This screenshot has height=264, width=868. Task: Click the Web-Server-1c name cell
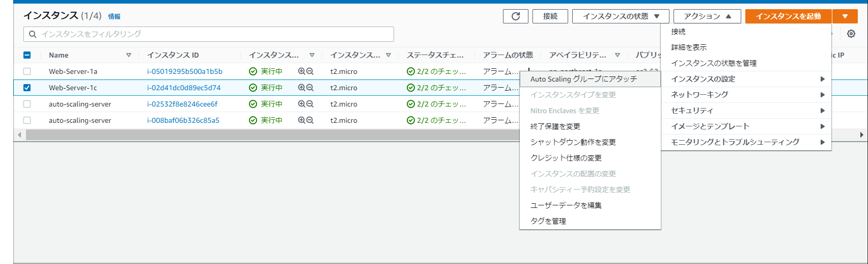pos(73,88)
